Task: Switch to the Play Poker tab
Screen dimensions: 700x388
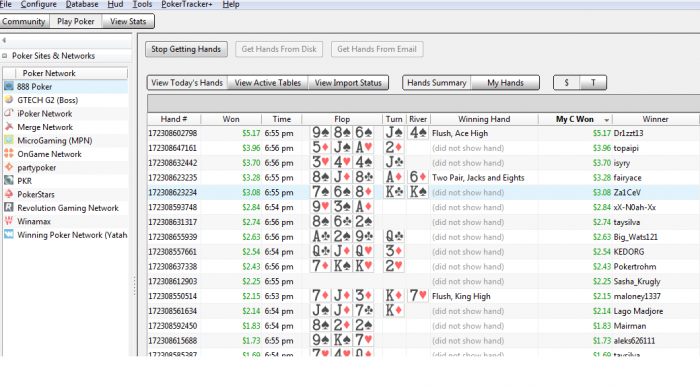Action: [75, 21]
